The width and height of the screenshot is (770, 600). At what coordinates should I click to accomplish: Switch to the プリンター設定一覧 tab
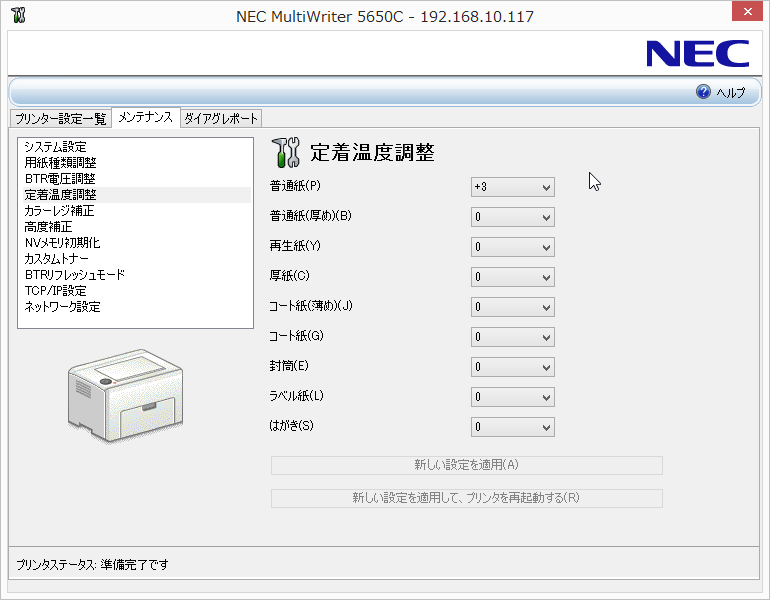click(60, 118)
